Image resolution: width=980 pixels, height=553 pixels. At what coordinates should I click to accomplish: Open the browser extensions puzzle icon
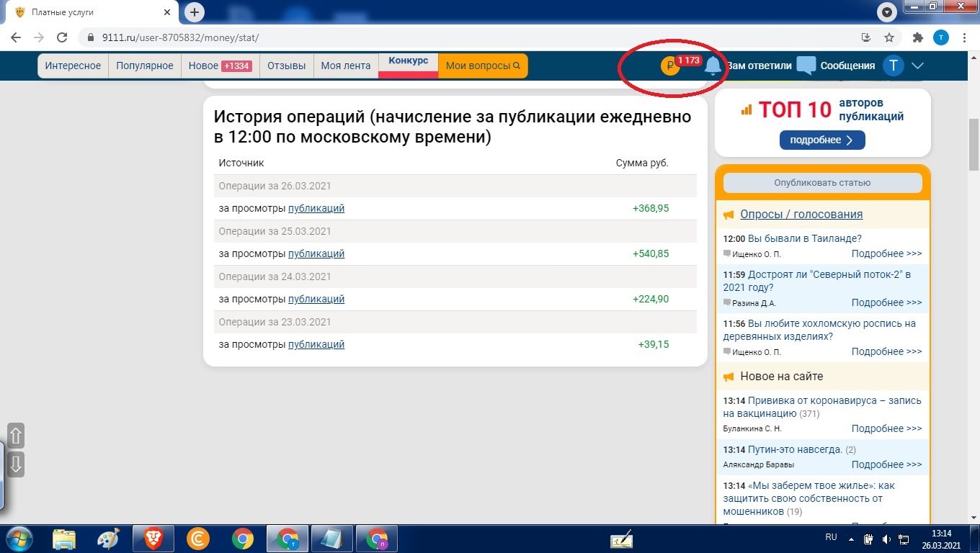pyautogui.click(x=917, y=37)
